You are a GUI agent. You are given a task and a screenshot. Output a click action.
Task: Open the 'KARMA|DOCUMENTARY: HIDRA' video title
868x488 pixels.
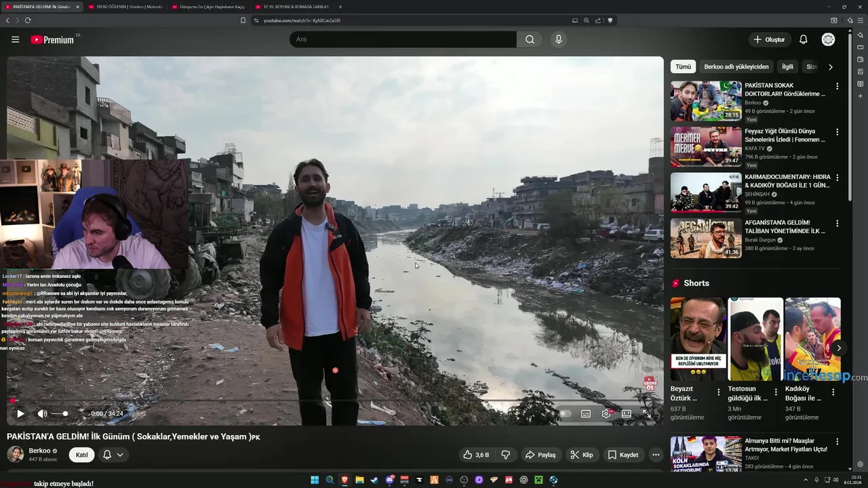tap(787, 181)
